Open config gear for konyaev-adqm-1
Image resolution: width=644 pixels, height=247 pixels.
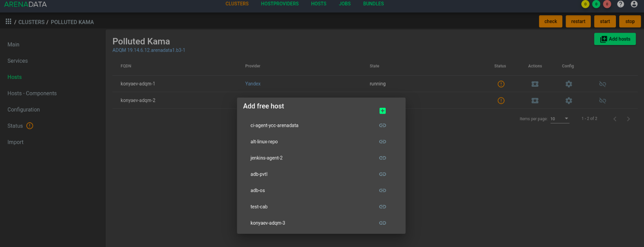[569, 84]
